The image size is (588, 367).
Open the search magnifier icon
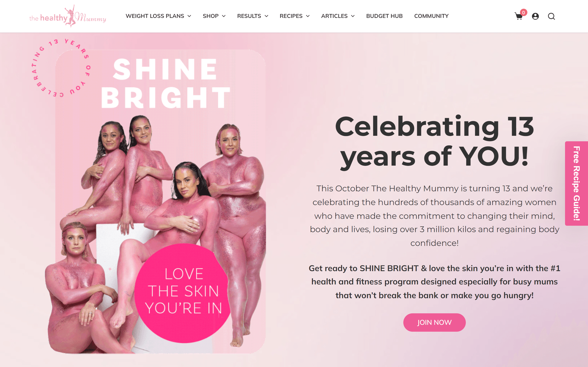point(551,16)
